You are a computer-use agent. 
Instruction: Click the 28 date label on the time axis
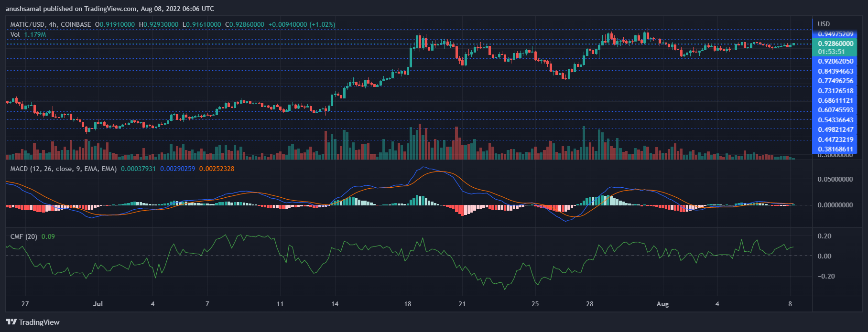pos(590,304)
